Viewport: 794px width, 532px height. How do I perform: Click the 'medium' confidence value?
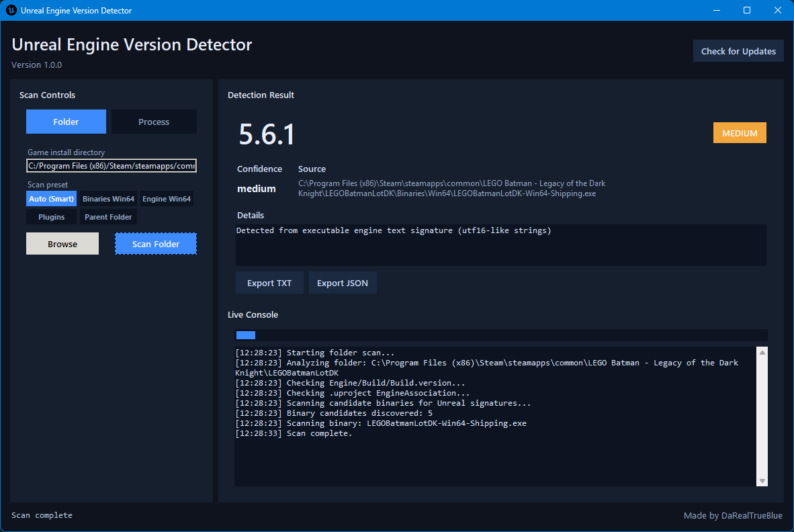256,189
